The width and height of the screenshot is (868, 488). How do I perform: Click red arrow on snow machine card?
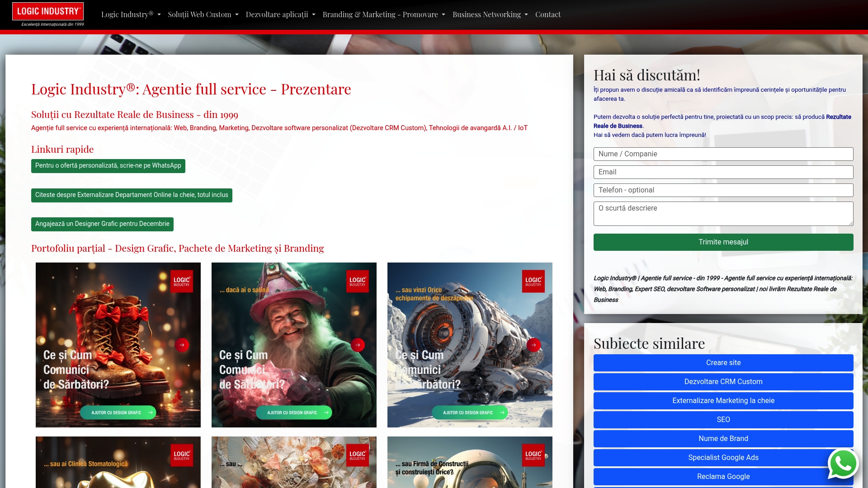tap(533, 345)
